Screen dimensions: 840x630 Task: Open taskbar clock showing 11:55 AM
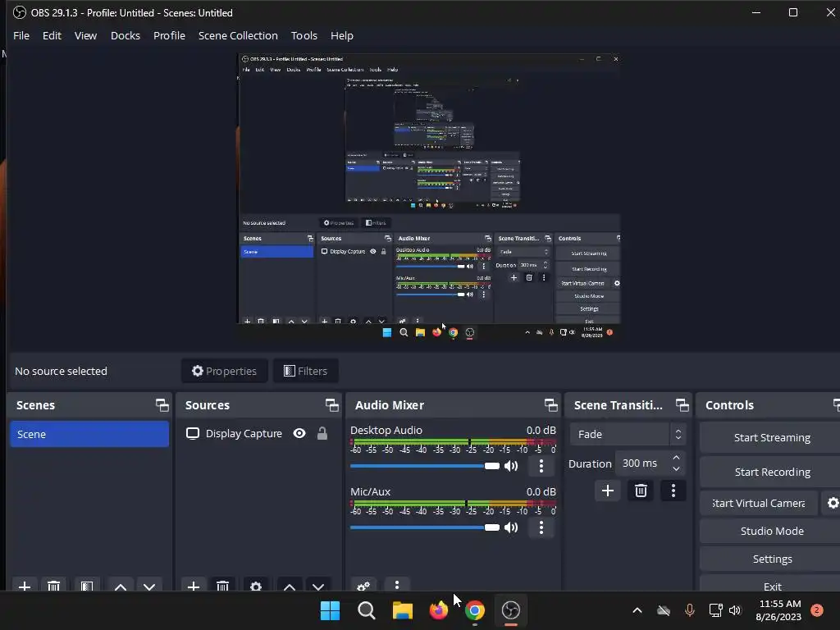[x=779, y=610]
